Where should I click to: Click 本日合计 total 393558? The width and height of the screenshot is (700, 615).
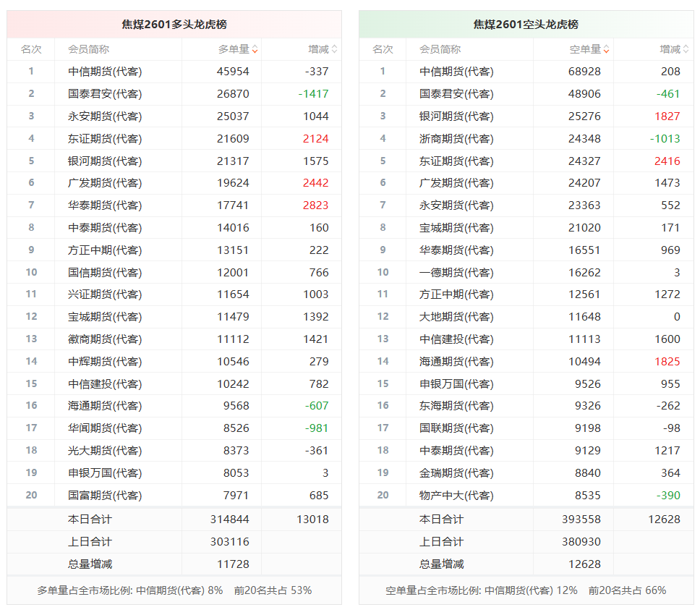581,519
